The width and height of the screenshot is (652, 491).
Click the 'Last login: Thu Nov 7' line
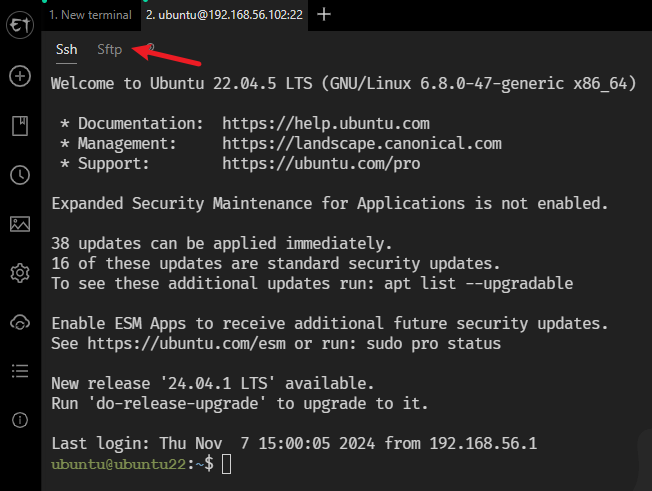[x=294, y=444]
